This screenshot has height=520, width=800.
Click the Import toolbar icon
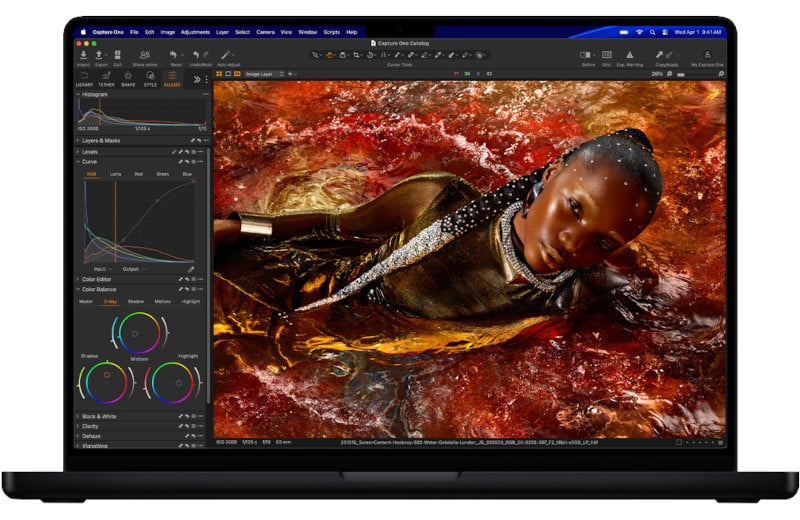[x=83, y=55]
